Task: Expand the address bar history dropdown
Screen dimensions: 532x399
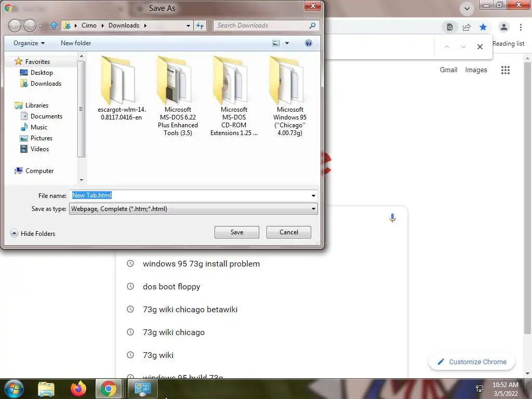Action: 188,25
